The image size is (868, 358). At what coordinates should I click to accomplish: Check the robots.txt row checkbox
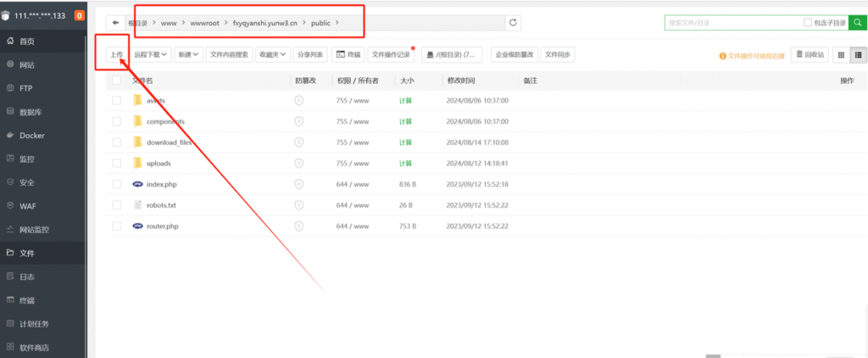116,205
